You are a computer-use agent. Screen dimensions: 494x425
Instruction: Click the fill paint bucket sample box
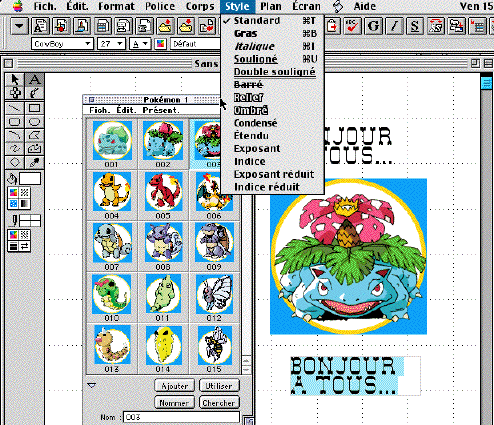click(x=30, y=179)
